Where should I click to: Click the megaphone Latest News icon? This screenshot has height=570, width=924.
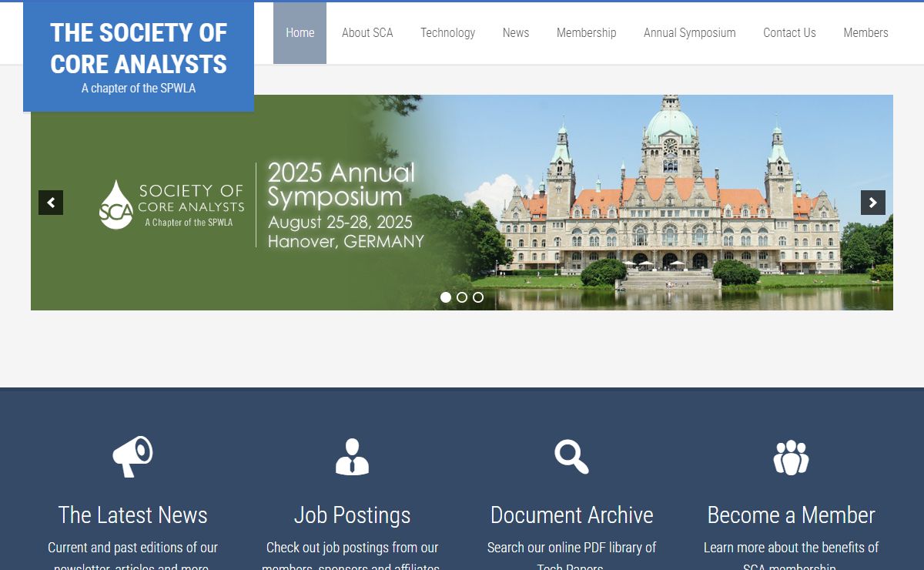coord(132,457)
